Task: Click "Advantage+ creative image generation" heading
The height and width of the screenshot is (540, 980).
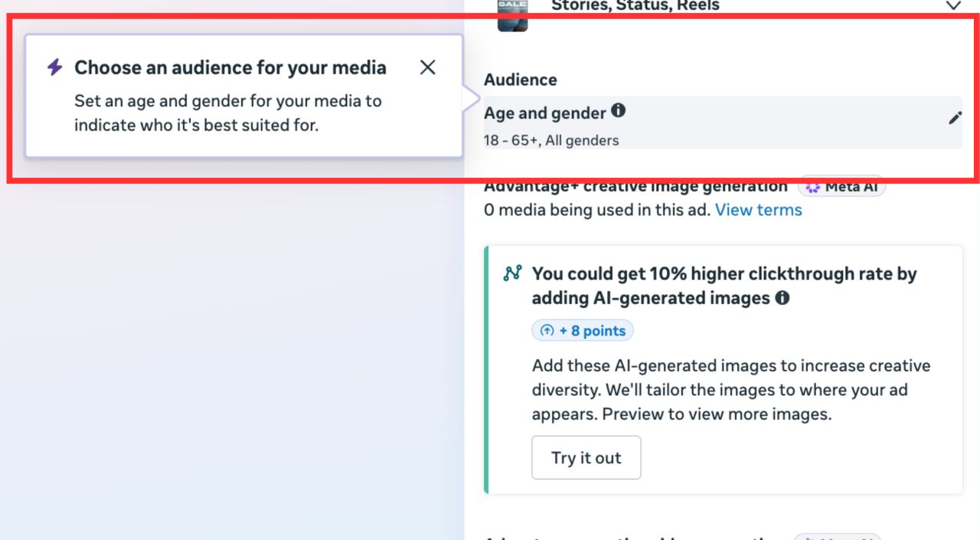Action: (x=635, y=186)
